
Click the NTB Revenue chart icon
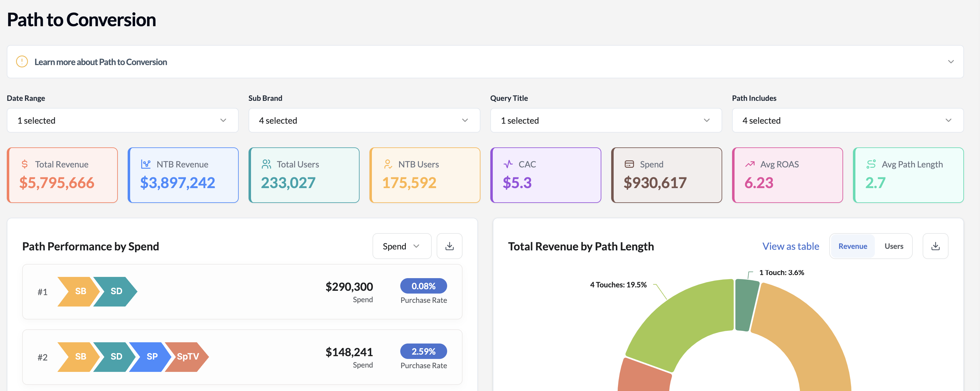146,164
